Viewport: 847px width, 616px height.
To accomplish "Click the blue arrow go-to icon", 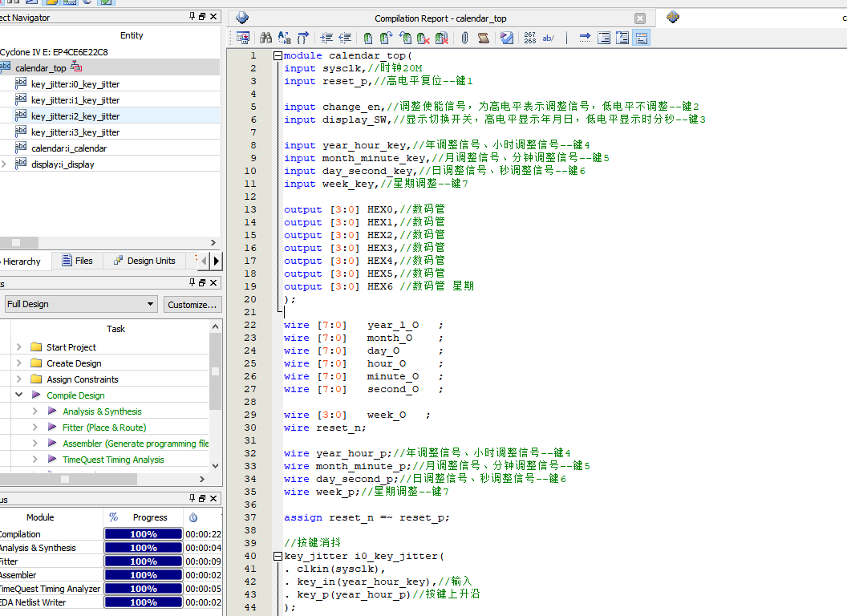I will click(585, 38).
